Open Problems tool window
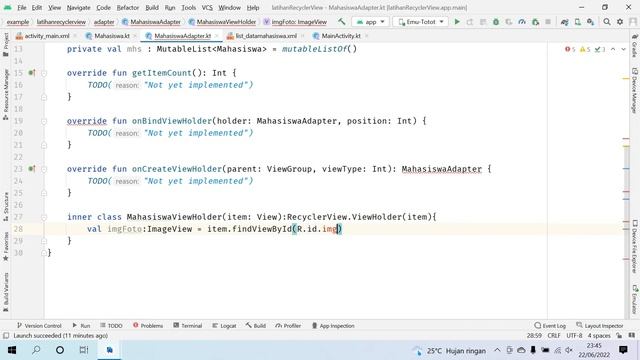The width and height of the screenshot is (640, 360). [x=148, y=326]
